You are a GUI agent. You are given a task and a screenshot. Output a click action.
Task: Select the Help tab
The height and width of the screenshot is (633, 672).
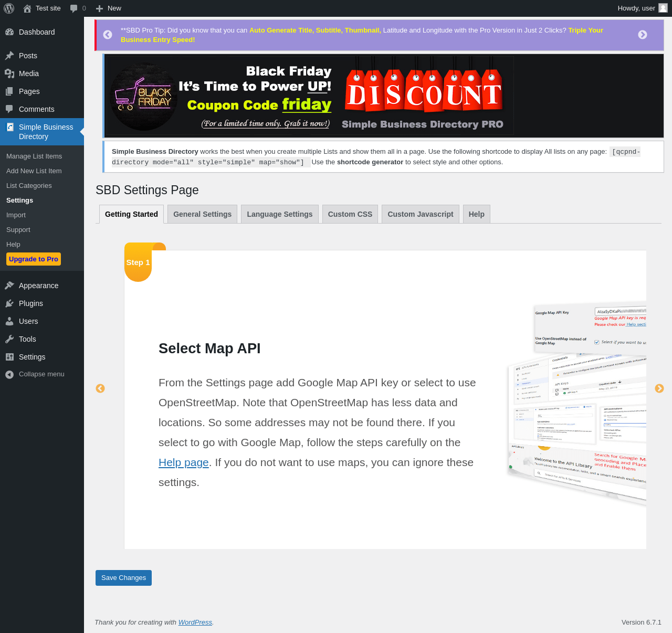(x=477, y=214)
